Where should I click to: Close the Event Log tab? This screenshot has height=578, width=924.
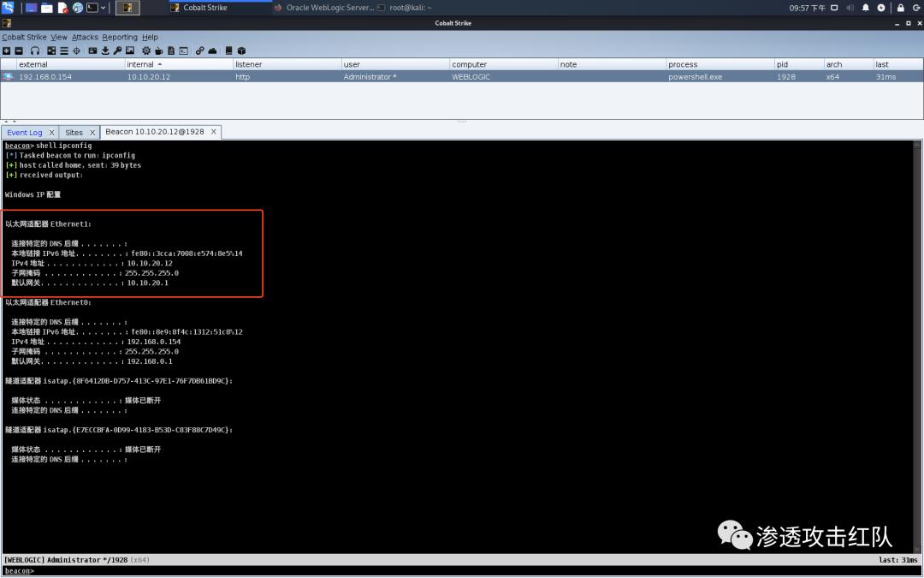pos(51,133)
